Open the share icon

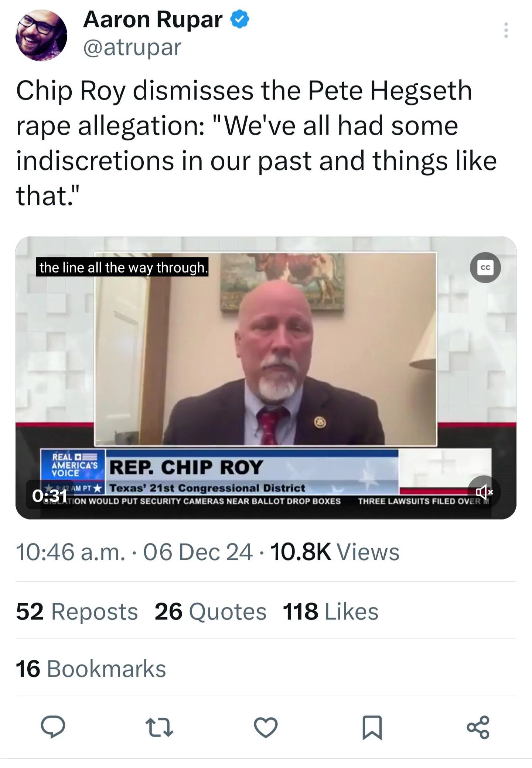pyautogui.click(x=478, y=727)
